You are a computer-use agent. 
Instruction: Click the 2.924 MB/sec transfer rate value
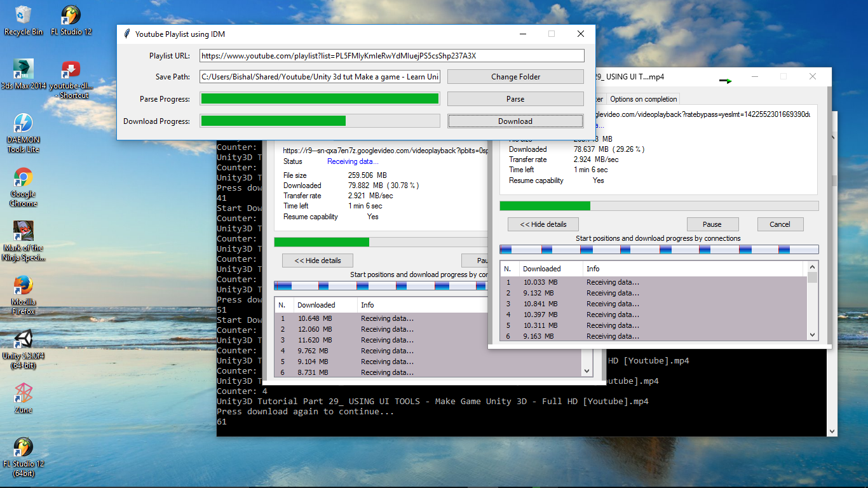596,159
